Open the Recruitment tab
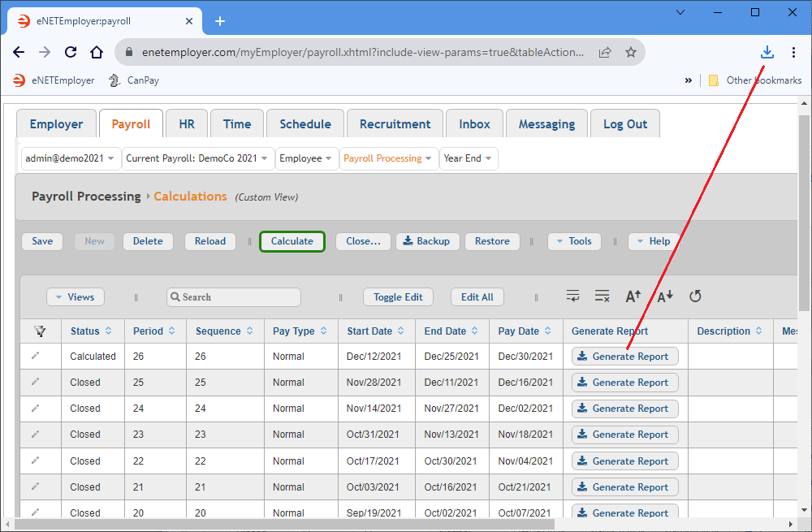The height and width of the screenshot is (532, 812). click(x=395, y=124)
